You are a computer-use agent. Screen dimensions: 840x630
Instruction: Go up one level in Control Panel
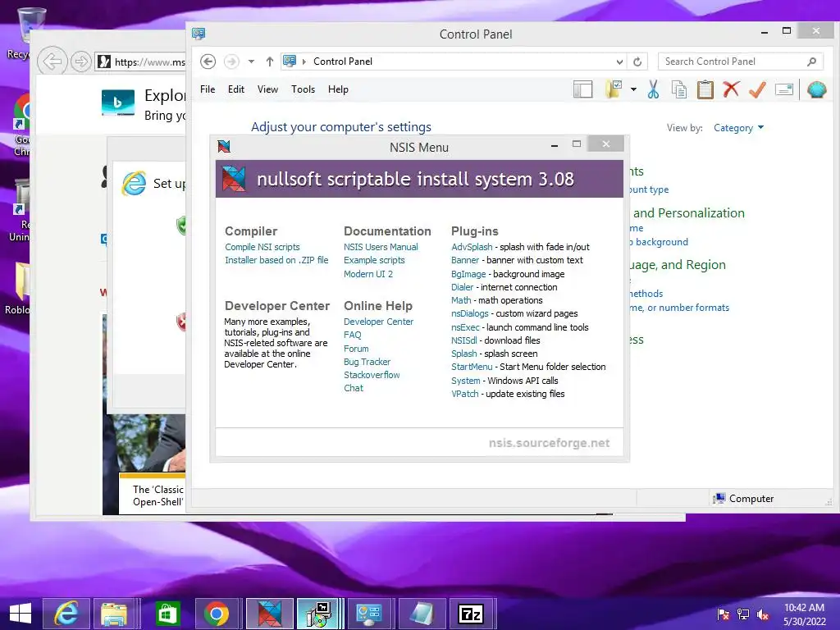pyautogui.click(x=269, y=62)
